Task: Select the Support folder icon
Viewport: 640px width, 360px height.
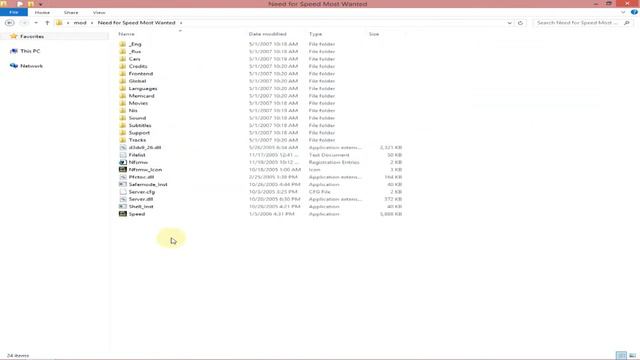Action: point(122,133)
